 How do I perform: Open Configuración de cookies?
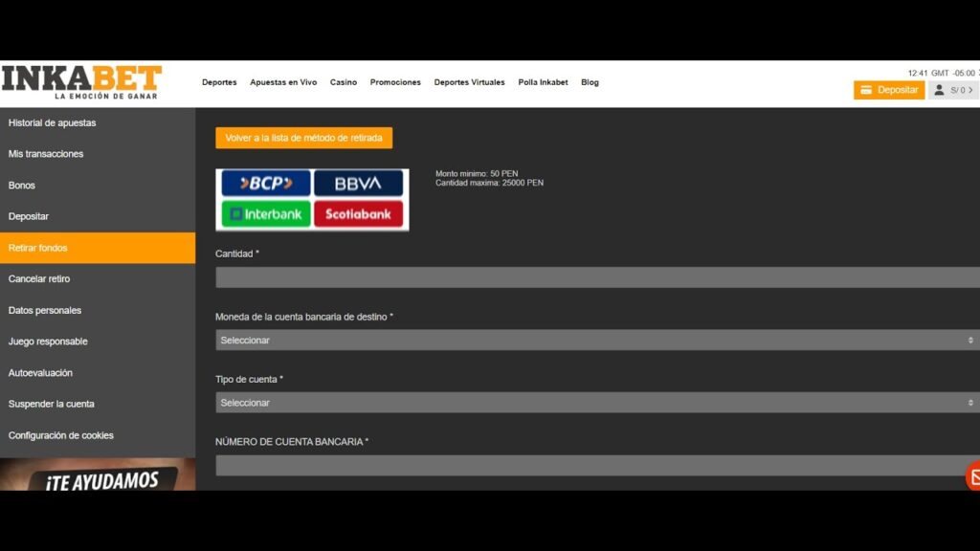[98, 435]
